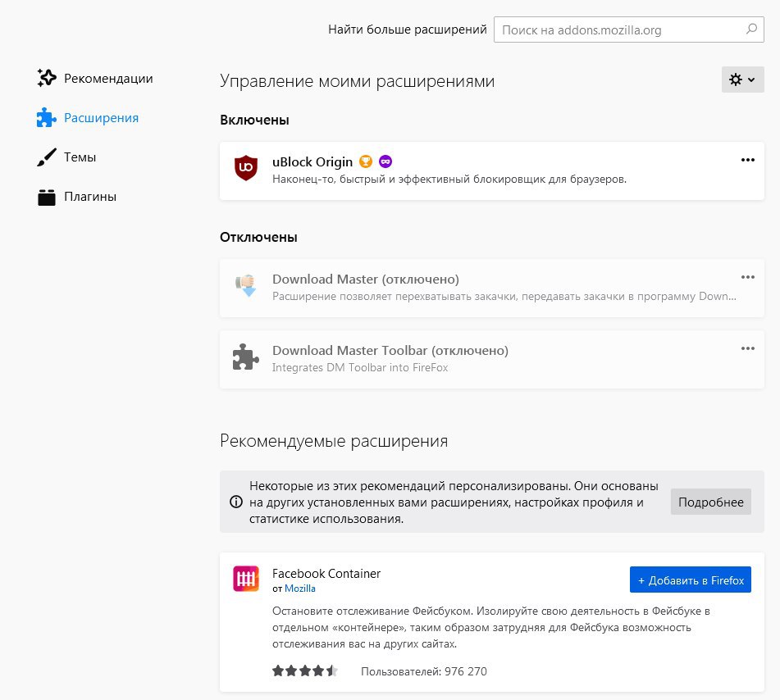
Task: Click the Facebook Container fence icon
Action: [246, 579]
